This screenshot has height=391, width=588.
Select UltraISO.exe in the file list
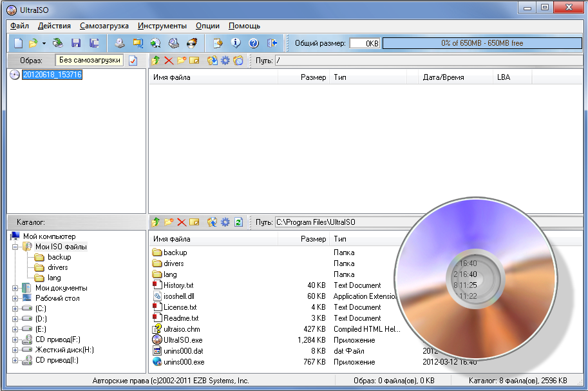(183, 340)
